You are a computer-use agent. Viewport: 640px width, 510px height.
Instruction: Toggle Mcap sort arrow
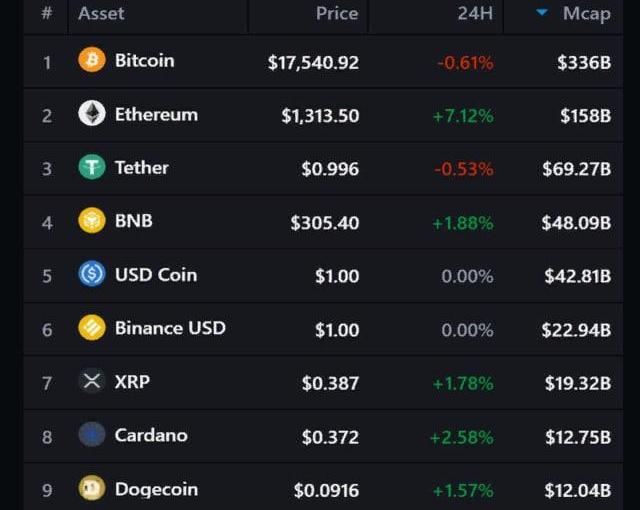(542, 13)
